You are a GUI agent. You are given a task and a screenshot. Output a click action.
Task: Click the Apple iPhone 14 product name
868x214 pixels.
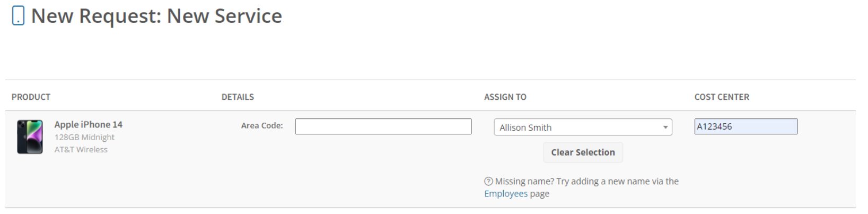click(x=88, y=124)
